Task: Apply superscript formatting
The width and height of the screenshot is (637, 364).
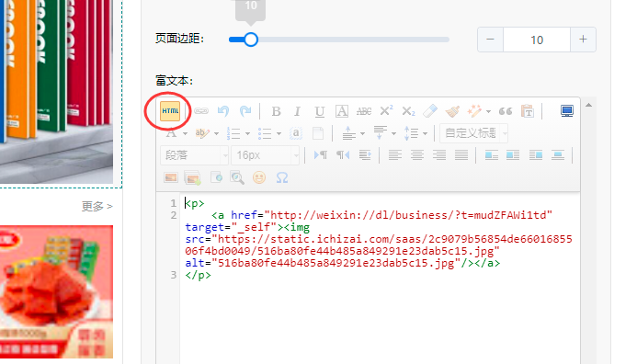Action: (x=386, y=111)
